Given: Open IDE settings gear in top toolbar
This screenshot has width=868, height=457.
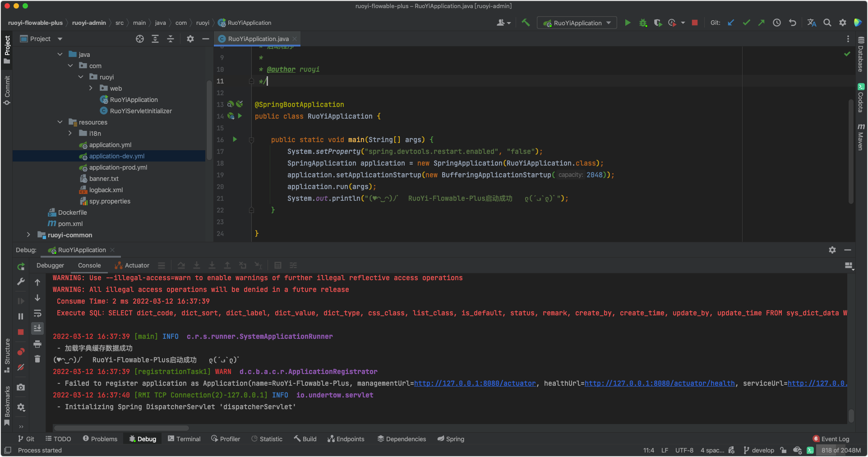Looking at the screenshot, I should pyautogui.click(x=842, y=23).
